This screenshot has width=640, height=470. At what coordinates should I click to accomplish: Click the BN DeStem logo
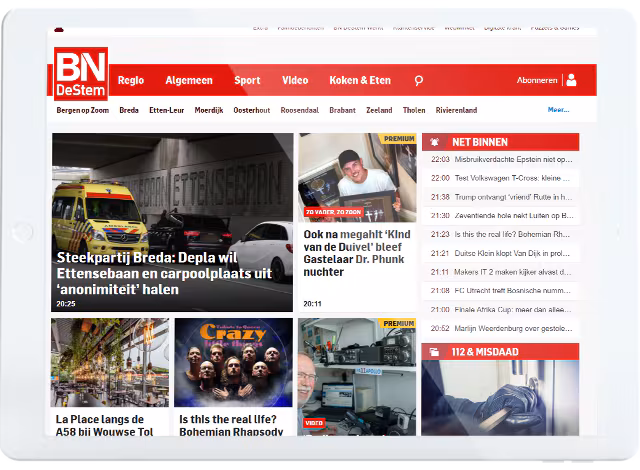pos(81,74)
